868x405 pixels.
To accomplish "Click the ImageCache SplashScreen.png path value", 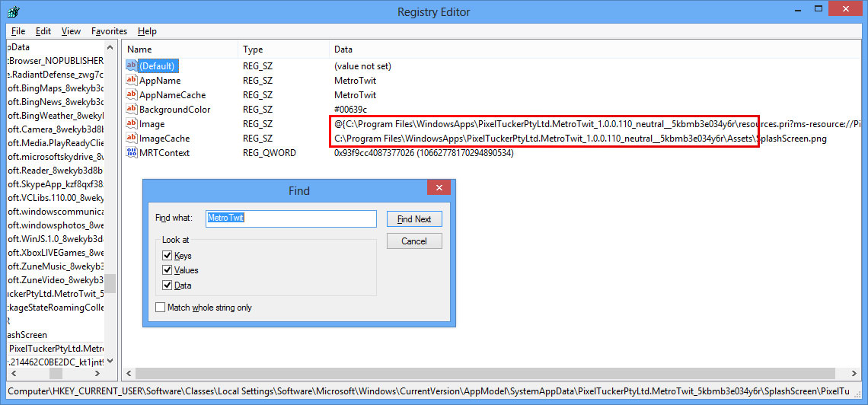I will [580, 139].
